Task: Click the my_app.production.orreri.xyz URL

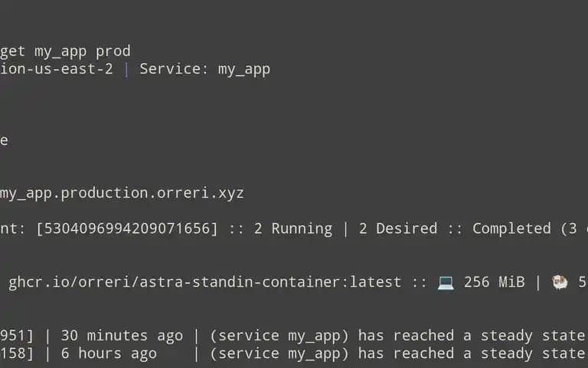Action: (122, 193)
